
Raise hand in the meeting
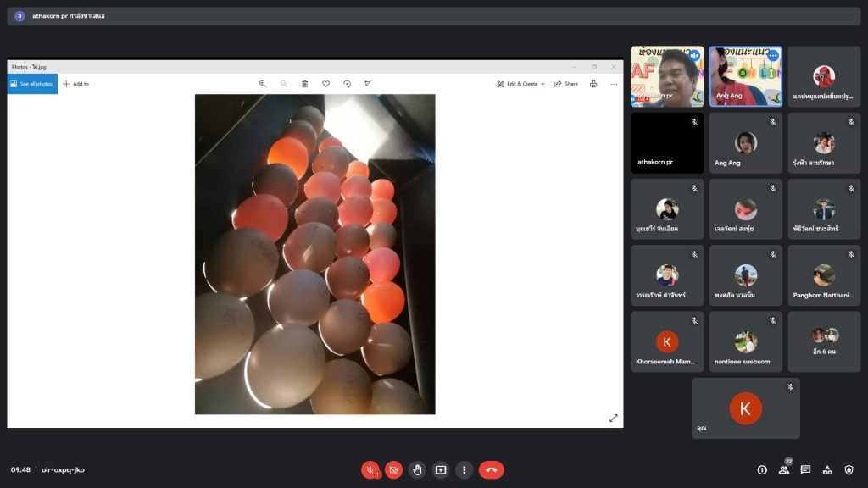coord(417,469)
